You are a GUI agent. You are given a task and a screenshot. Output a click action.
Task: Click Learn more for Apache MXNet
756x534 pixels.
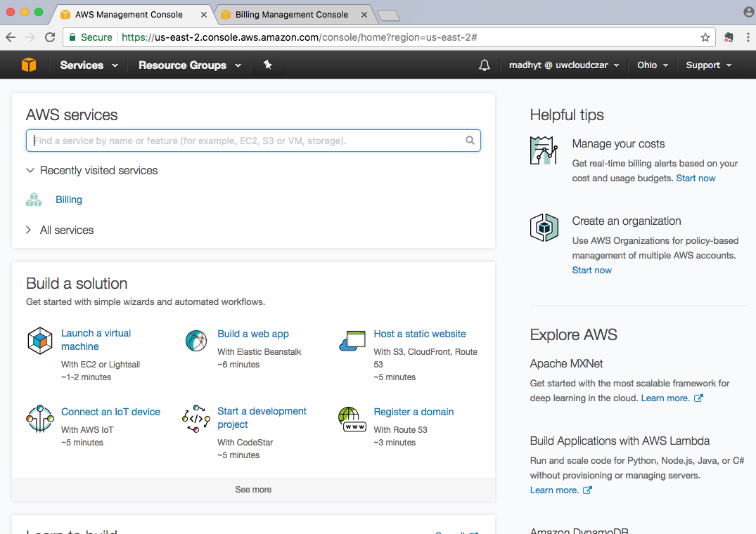665,398
